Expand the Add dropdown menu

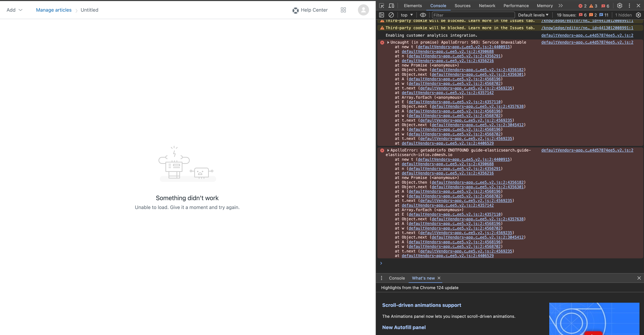15,10
